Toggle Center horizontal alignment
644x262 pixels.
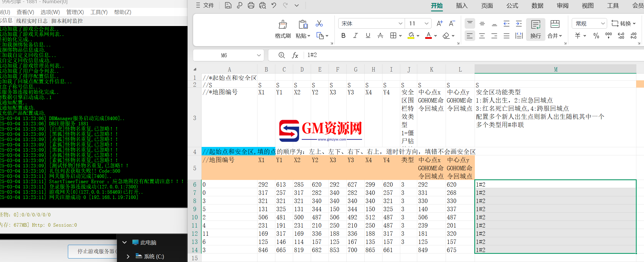click(x=482, y=36)
